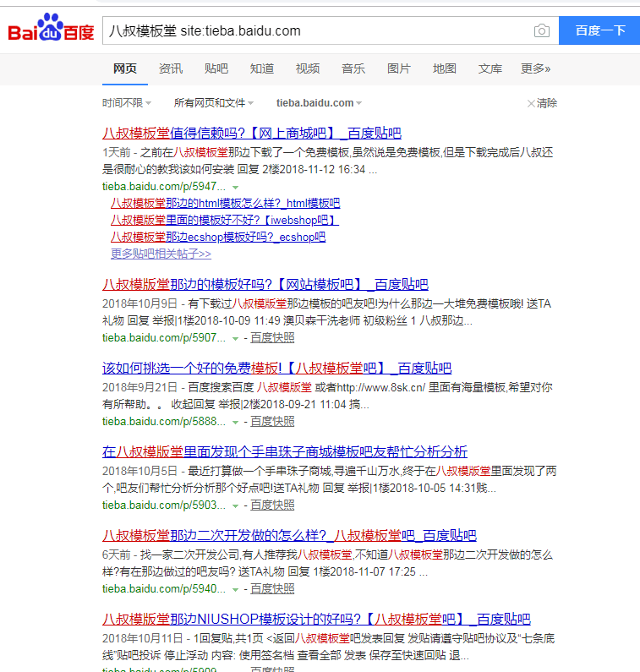This screenshot has width=640, height=672.
Task: Open result 该如何挑选一个好的免费模板!
Action: coord(277,369)
